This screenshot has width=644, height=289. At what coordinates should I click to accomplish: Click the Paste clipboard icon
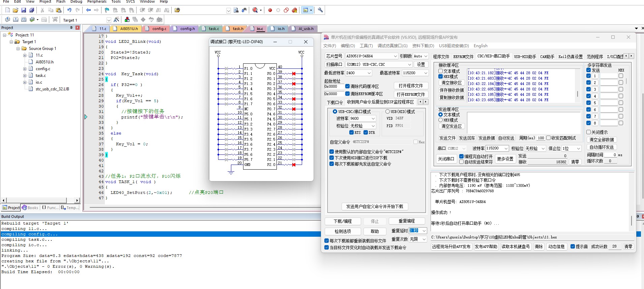click(x=59, y=10)
